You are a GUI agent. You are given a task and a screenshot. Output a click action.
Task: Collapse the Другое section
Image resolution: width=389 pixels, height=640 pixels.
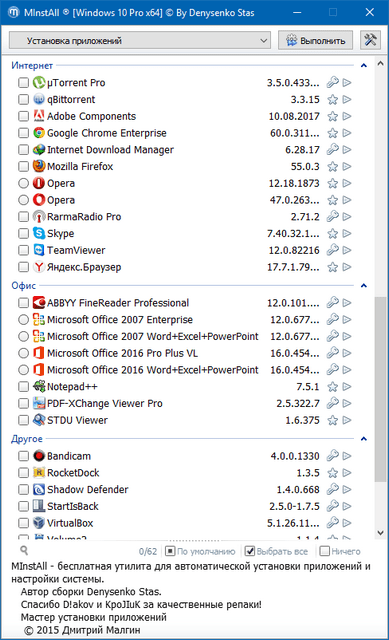tap(364, 439)
